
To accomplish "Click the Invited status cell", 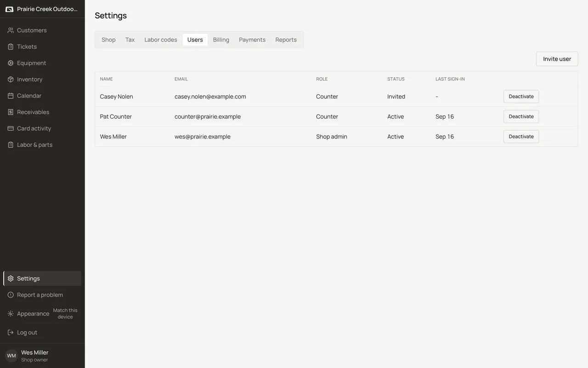I will [x=396, y=97].
